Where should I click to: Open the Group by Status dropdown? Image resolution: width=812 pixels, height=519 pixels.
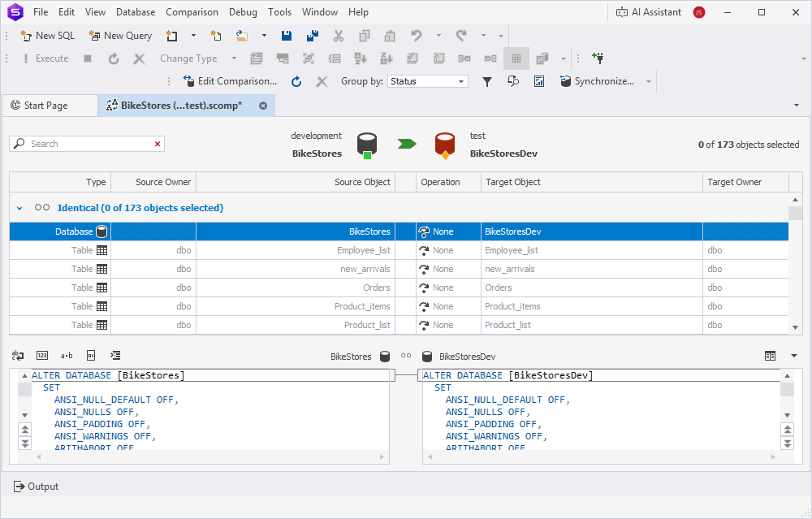(x=461, y=81)
